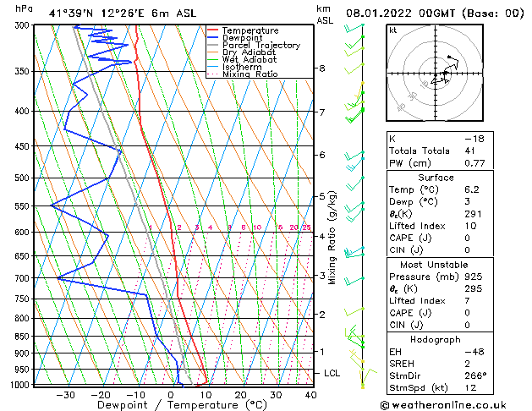Click the surface Temp value '6.2'
The image size is (532, 411).
click(x=472, y=189)
